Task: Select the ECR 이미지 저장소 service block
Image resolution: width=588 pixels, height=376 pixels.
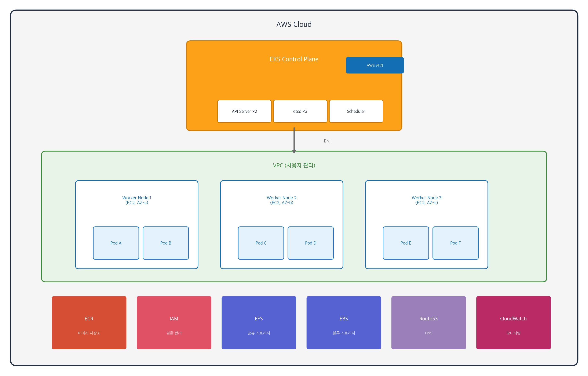Action: pos(89,323)
